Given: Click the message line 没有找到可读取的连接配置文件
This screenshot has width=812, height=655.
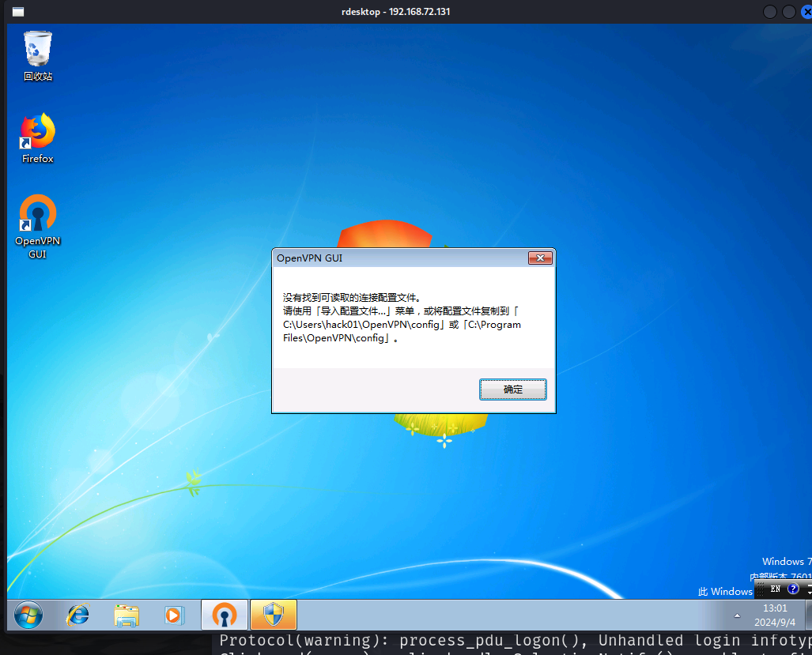Looking at the screenshot, I should (352, 298).
